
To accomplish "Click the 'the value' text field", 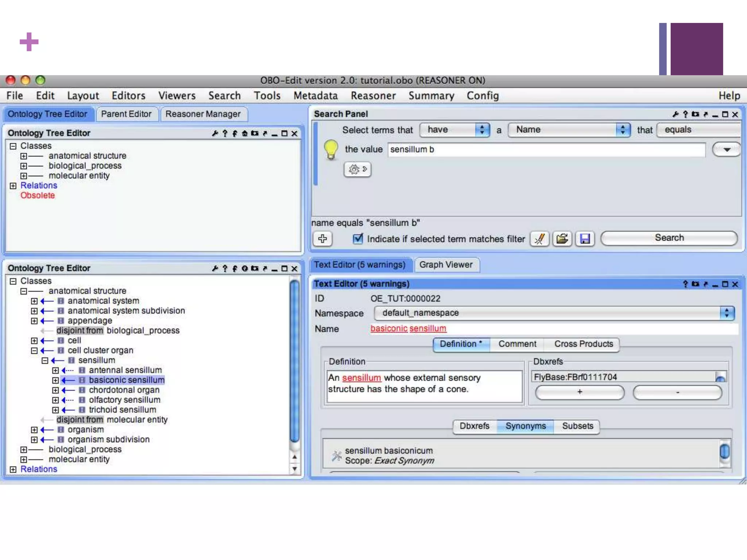I will [546, 149].
